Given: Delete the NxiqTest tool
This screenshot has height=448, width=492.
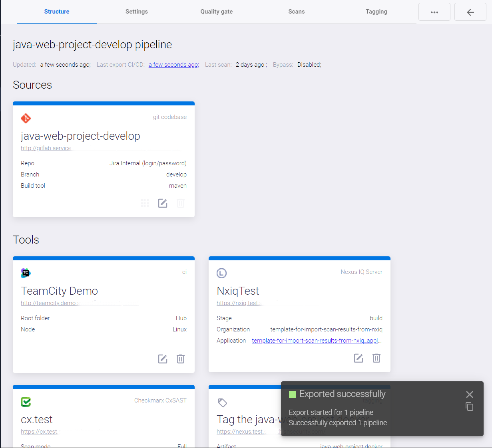Looking at the screenshot, I should 376,358.
